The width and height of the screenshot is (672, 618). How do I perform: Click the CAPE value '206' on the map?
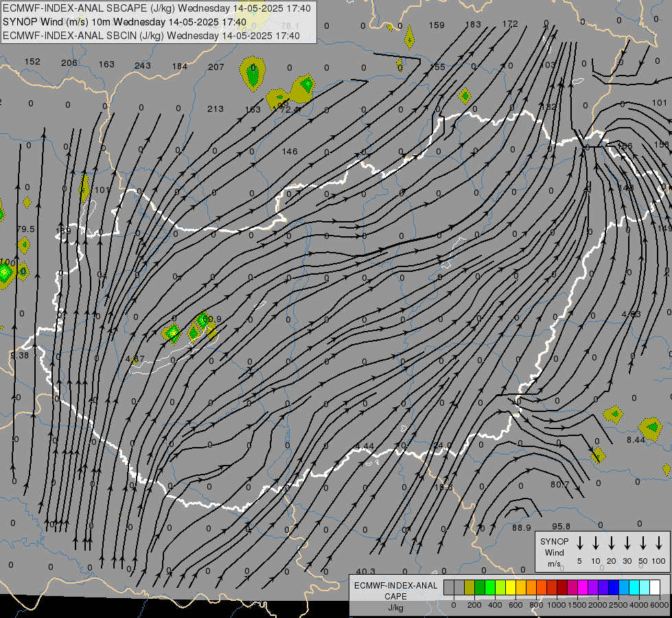coord(69,63)
